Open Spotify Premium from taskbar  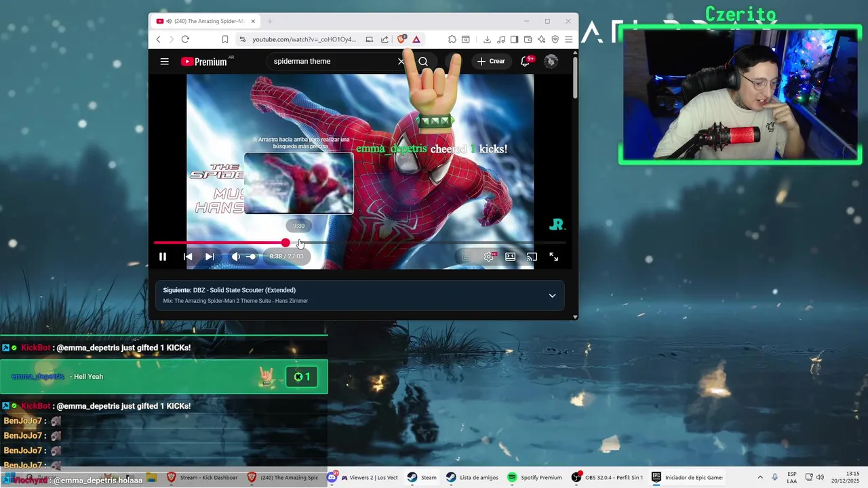[534, 477]
